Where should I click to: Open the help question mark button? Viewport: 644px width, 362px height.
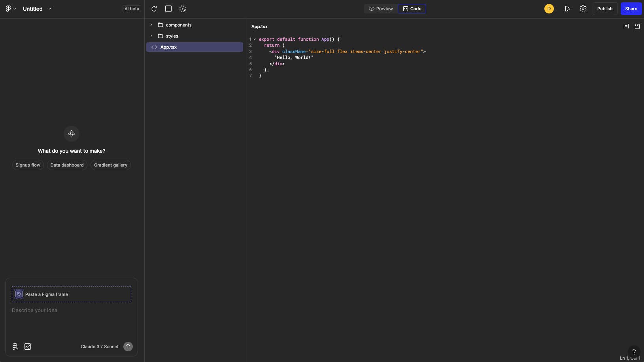coord(634,351)
